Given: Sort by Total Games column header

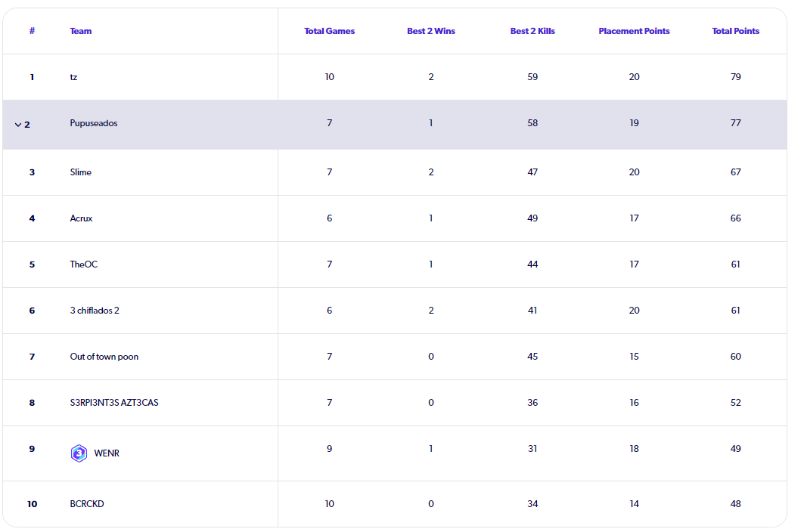Looking at the screenshot, I should (x=330, y=31).
